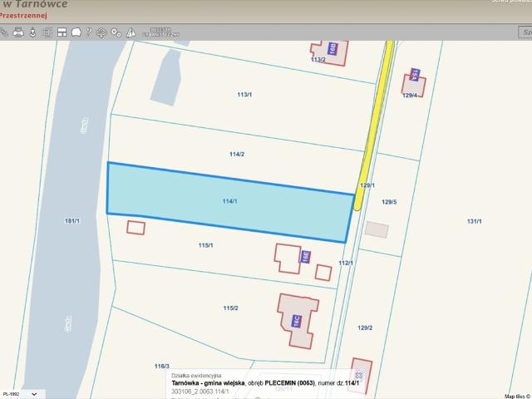532x399 pixels.
Task: Select the highlighted parcel 114/1
Action: point(230,201)
